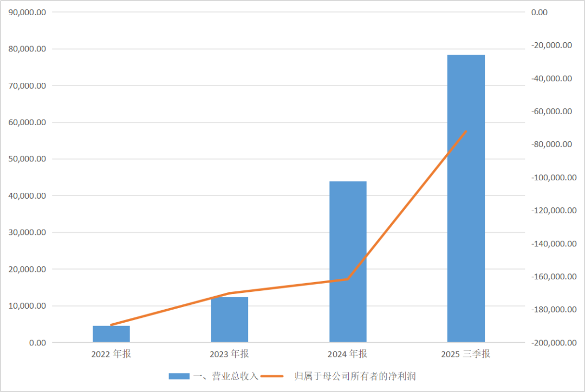This screenshot has height=392, width=585.
Task: Select the 归属于母公司所有者的净利润 legend label
Action: point(355,376)
